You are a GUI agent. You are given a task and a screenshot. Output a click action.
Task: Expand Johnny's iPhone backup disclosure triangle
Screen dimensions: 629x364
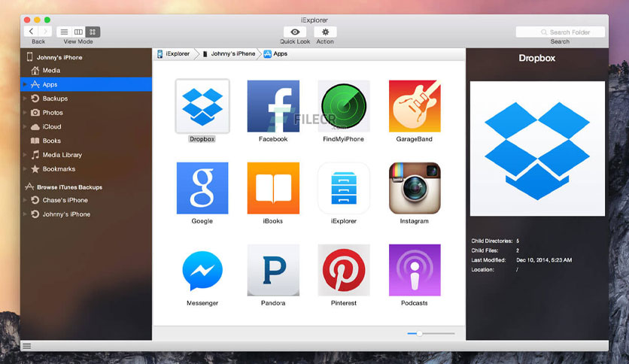25,214
